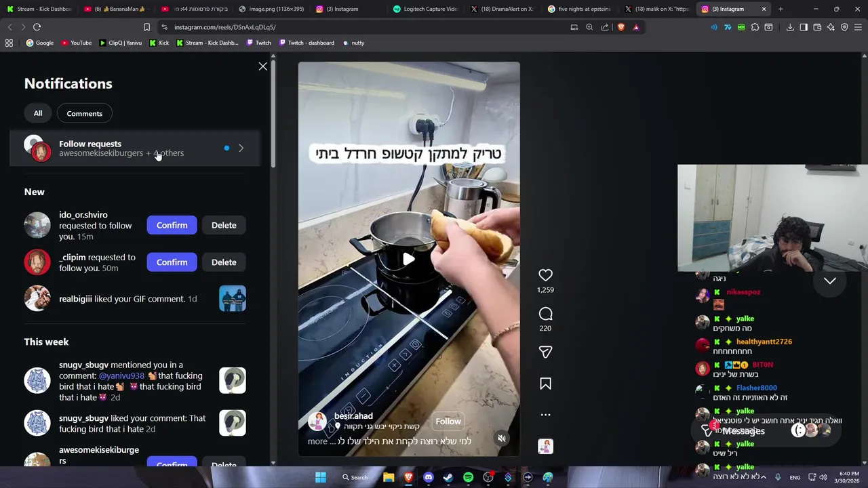This screenshot has width=868, height=488.
Task: Confirm _clipim's follow request
Action: (172, 262)
